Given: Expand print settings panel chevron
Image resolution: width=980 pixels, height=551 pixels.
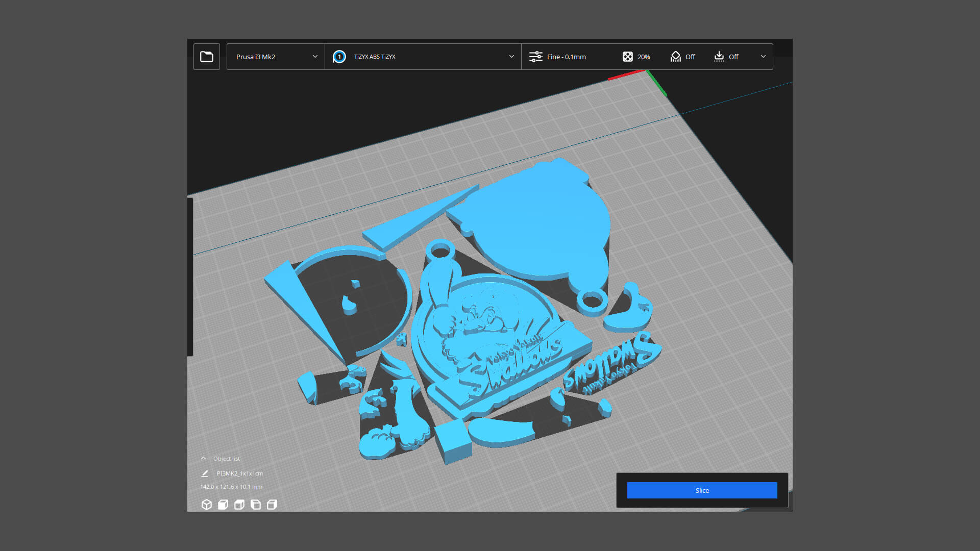Looking at the screenshot, I should tap(763, 57).
